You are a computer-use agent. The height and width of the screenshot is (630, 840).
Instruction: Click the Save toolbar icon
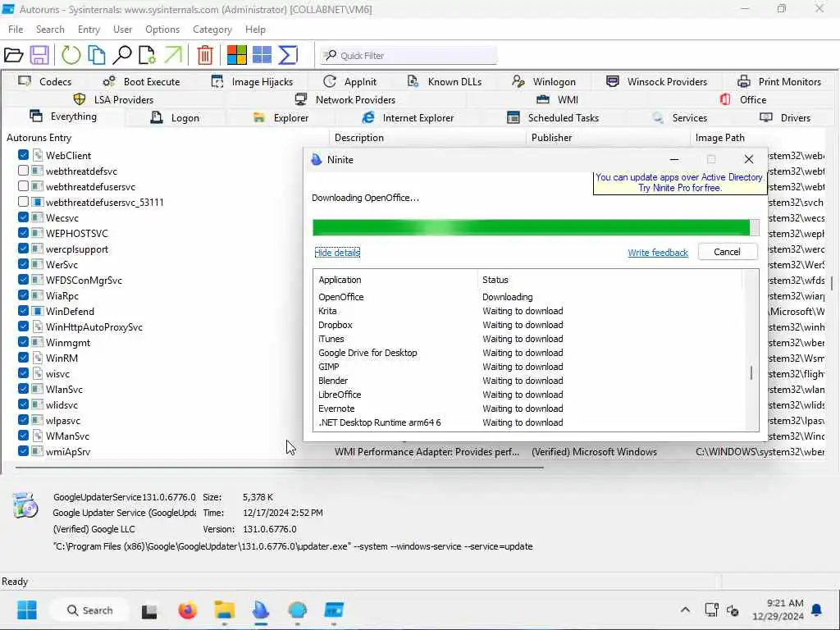39,55
